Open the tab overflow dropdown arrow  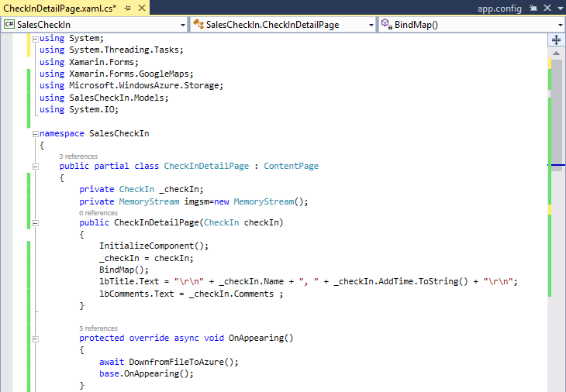pos(561,9)
